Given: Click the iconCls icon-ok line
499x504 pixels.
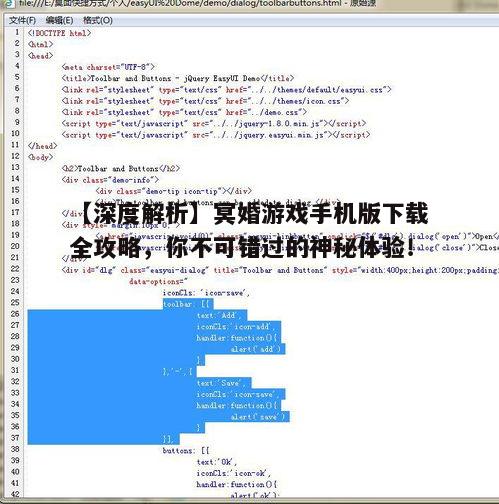Looking at the screenshot, I should click(x=234, y=473).
